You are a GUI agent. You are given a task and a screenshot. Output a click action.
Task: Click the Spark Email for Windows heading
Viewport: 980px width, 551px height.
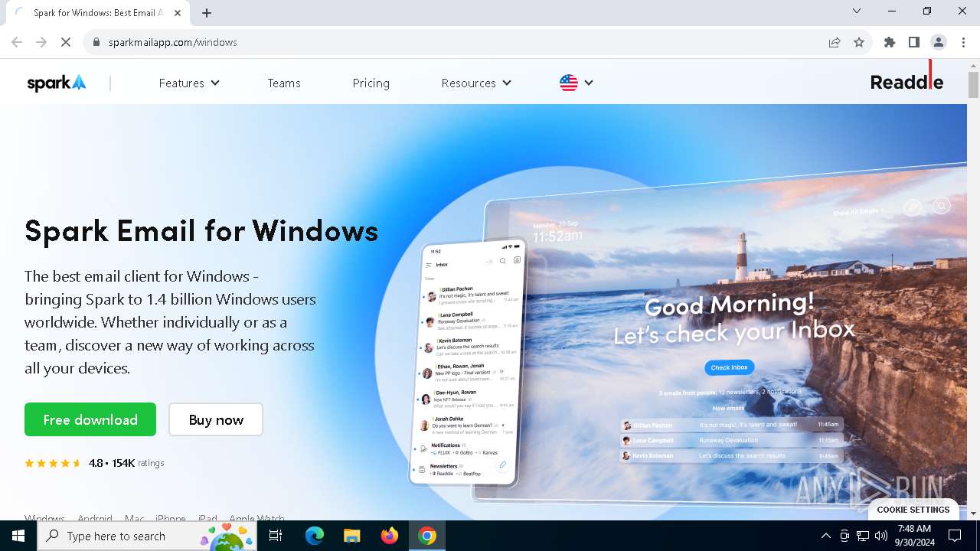pyautogui.click(x=201, y=231)
